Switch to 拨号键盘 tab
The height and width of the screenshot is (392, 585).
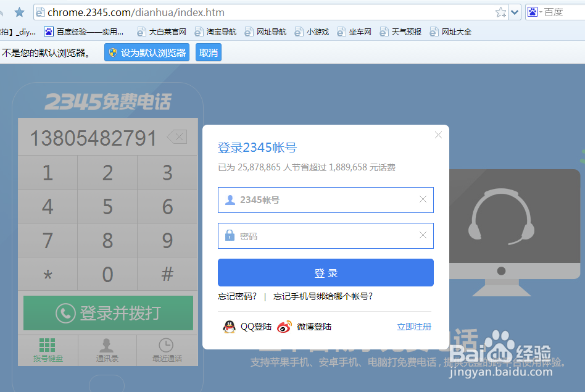[48, 350]
